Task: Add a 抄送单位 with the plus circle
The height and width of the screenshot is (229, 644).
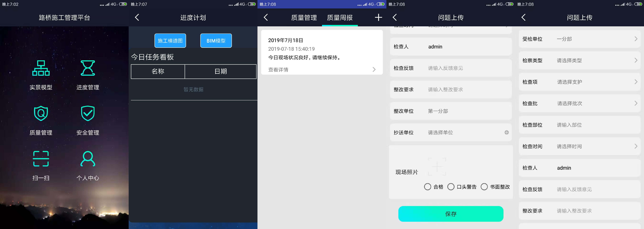Action: (507, 133)
